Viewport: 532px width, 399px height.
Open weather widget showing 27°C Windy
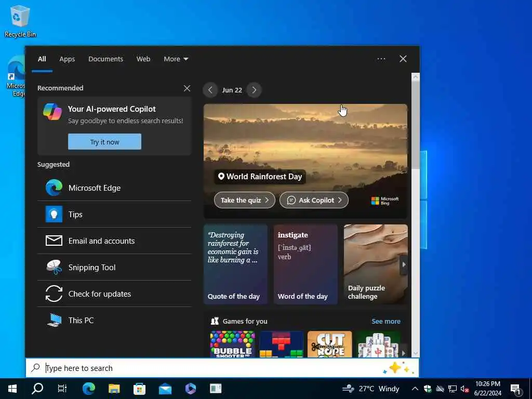(x=370, y=389)
